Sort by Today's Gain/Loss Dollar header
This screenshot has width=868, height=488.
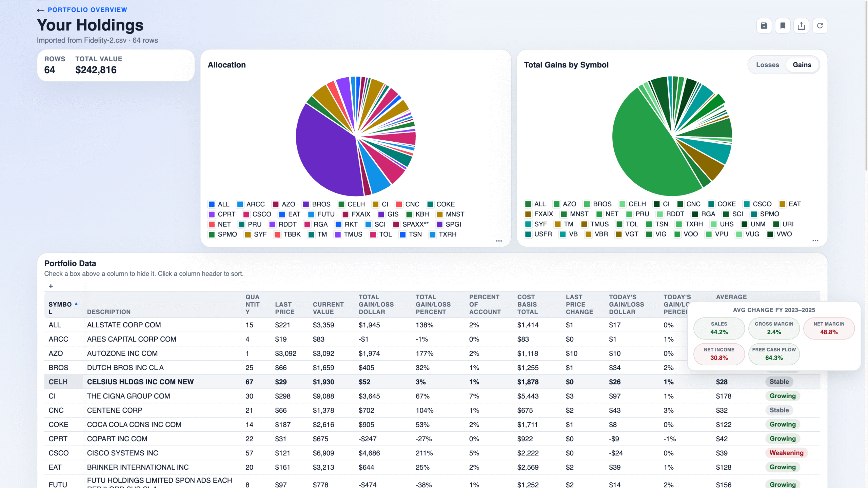point(627,304)
